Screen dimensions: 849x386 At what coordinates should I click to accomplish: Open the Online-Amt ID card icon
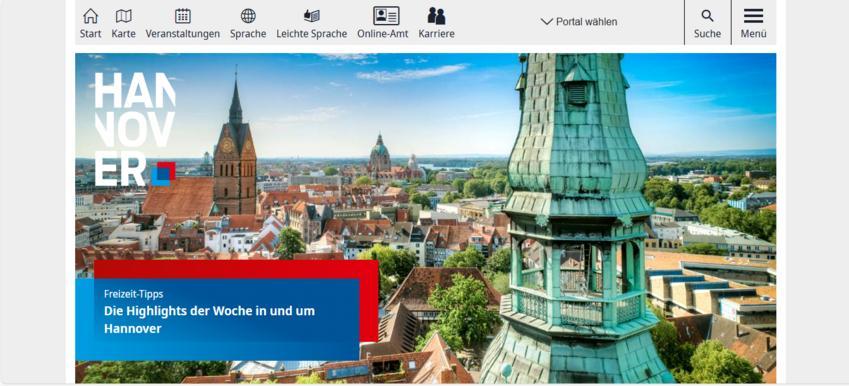(386, 16)
